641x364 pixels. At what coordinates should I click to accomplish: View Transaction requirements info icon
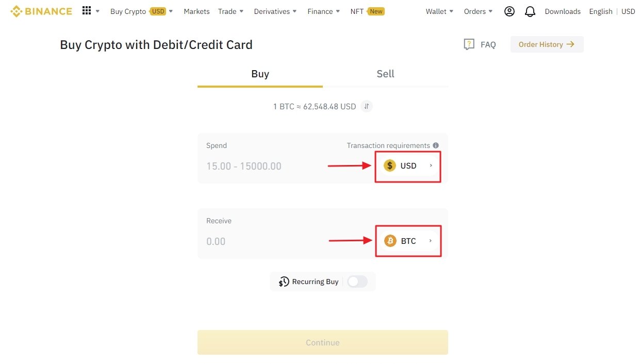pyautogui.click(x=436, y=145)
